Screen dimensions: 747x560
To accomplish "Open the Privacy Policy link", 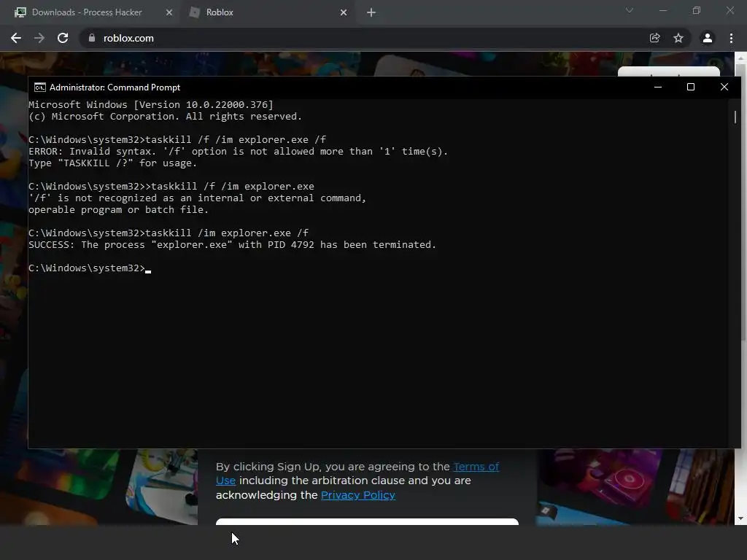I will pyautogui.click(x=358, y=495).
